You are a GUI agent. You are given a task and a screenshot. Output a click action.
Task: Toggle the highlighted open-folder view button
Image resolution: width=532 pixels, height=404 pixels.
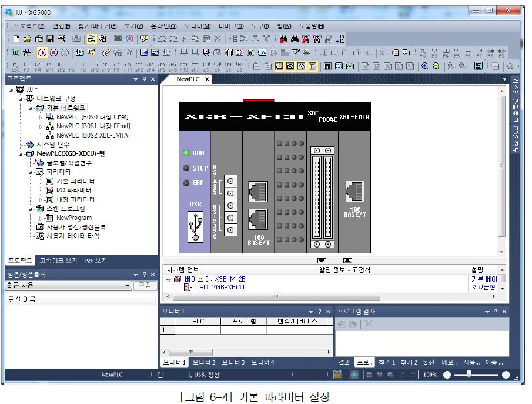pos(279,66)
